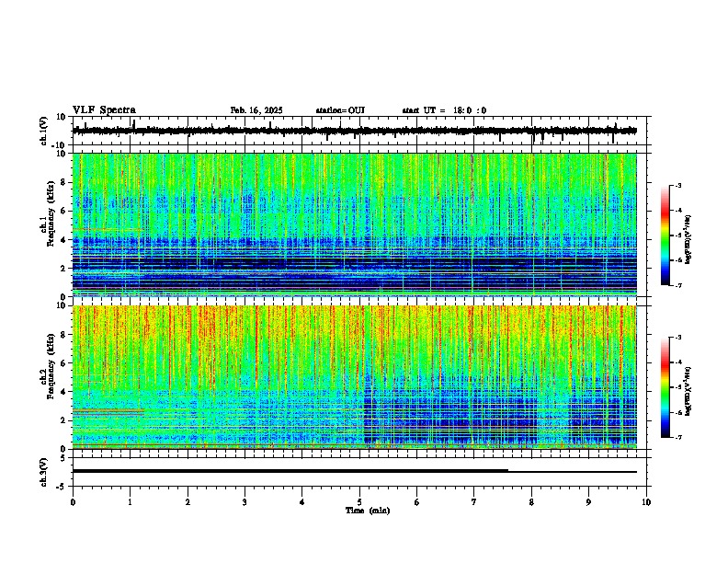
Task: Click the "2" kHz tick on ch.2 spectrogram axis
Action: [63, 420]
